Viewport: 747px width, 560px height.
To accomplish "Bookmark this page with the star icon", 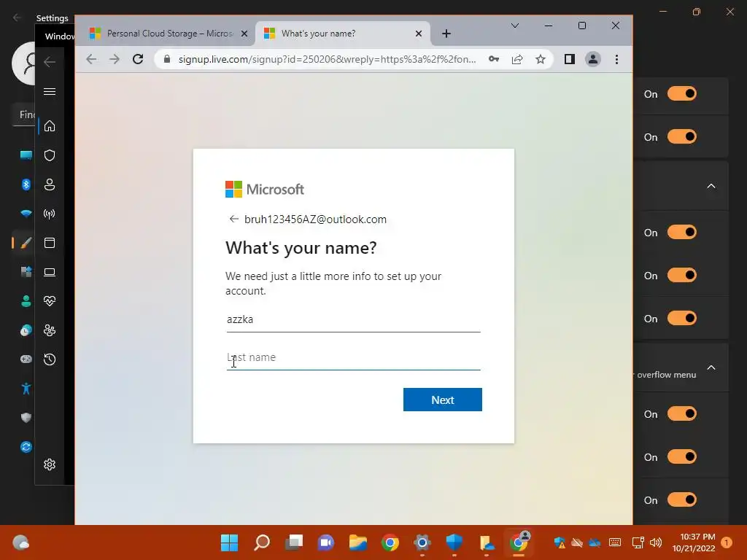I will click(541, 59).
